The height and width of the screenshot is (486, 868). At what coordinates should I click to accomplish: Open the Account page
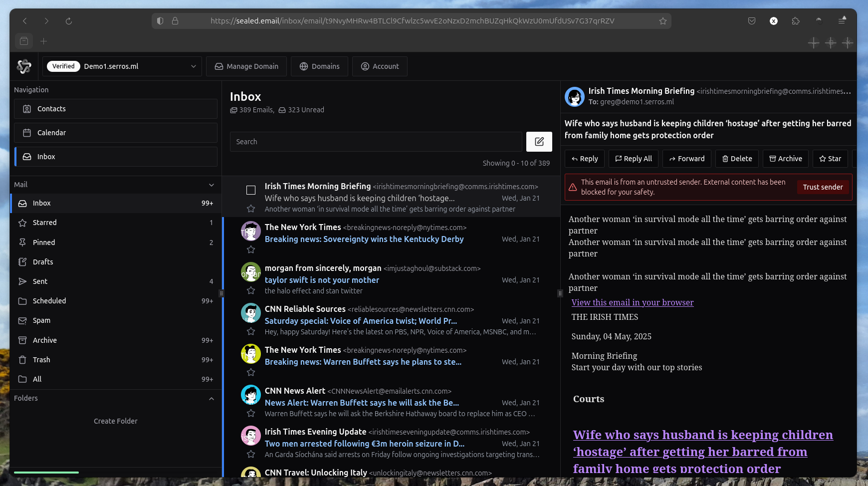[380, 66]
